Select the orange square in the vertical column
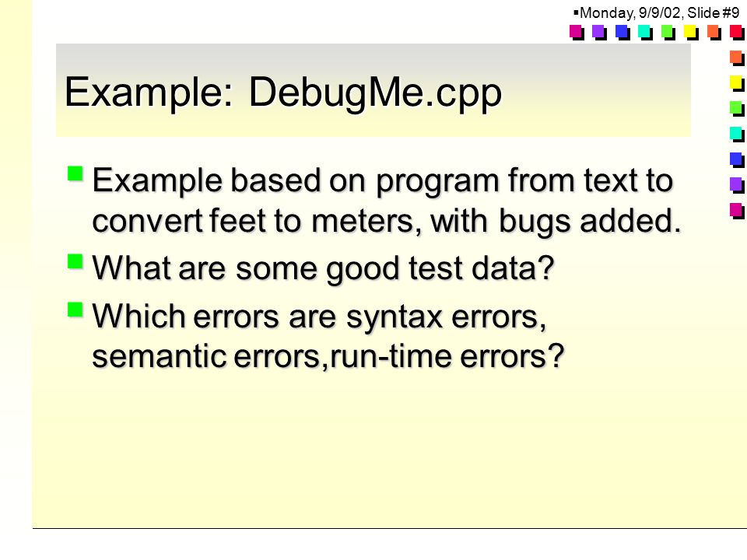The width and height of the screenshot is (747, 560). pyautogui.click(x=737, y=58)
